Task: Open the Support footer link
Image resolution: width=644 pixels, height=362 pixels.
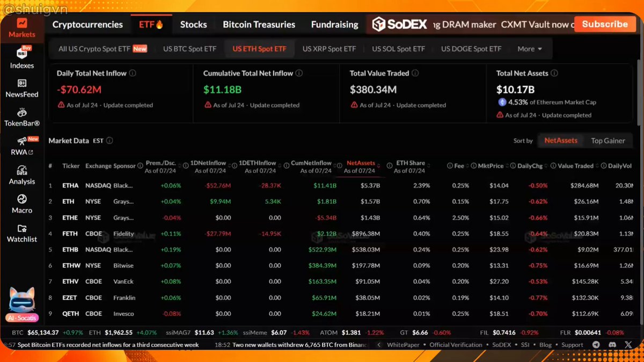Action: (572, 345)
